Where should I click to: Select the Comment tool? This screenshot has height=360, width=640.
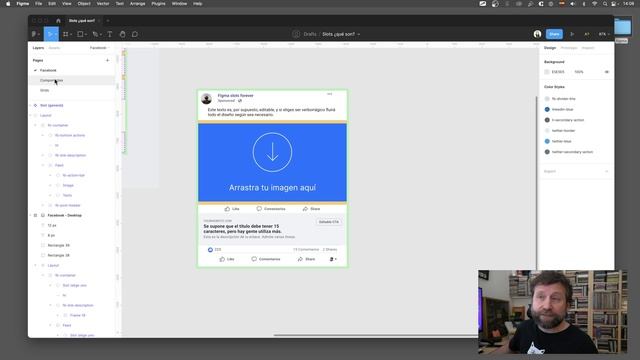pyautogui.click(x=135, y=34)
